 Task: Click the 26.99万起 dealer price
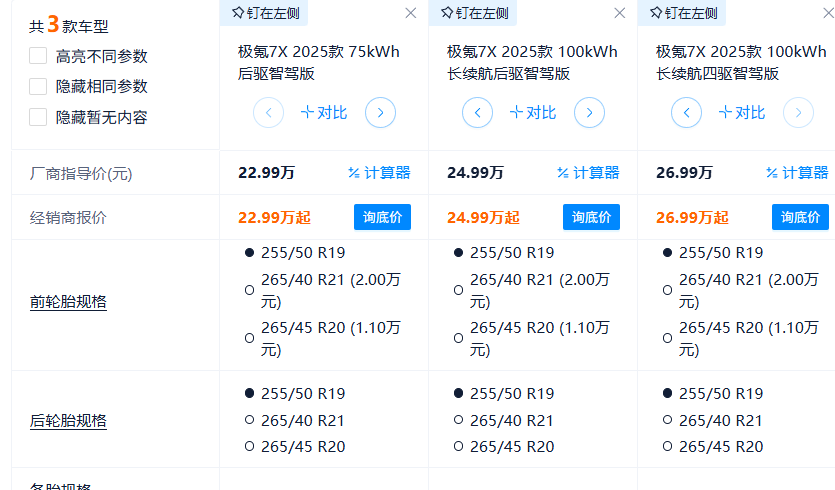click(692, 217)
